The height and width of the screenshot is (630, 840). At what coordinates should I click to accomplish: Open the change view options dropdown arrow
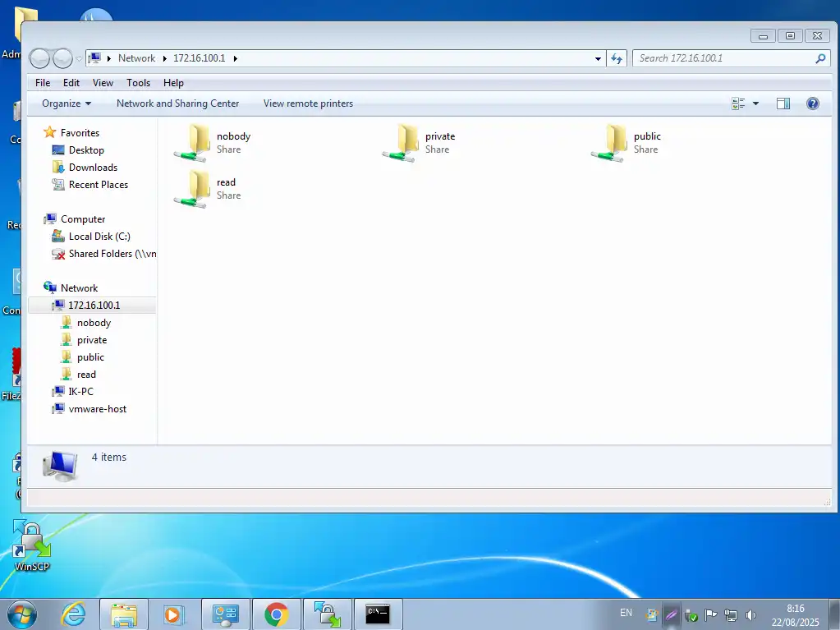755,103
